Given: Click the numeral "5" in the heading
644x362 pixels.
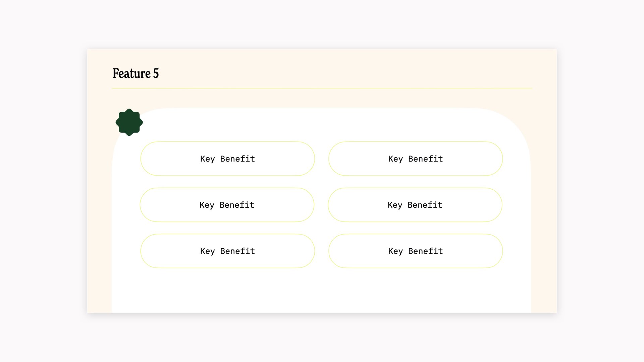Looking at the screenshot, I should [156, 73].
